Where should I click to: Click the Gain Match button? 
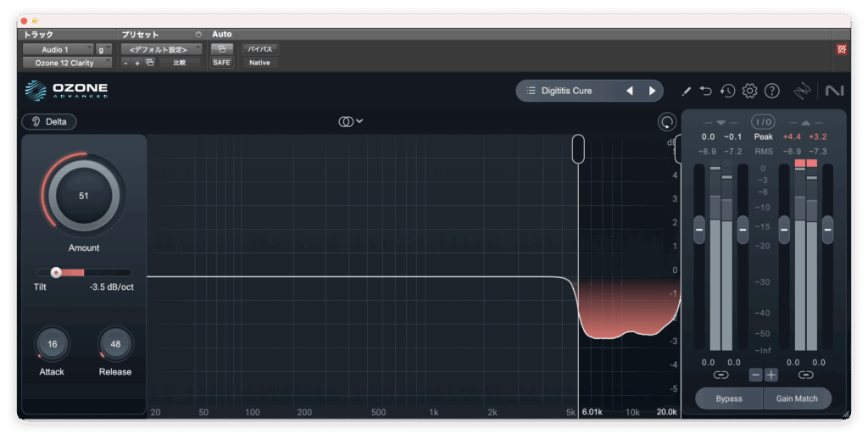(x=797, y=398)
